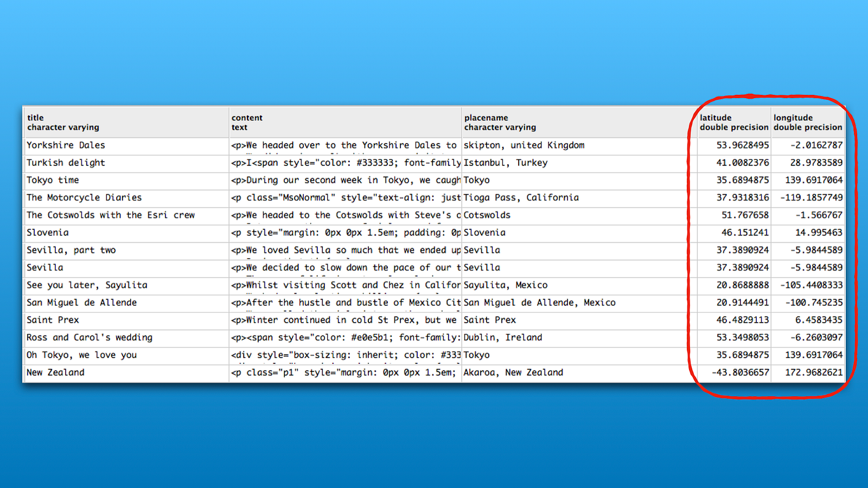
Task: Select longitude value -6.2603097
Action: [808, 337]
